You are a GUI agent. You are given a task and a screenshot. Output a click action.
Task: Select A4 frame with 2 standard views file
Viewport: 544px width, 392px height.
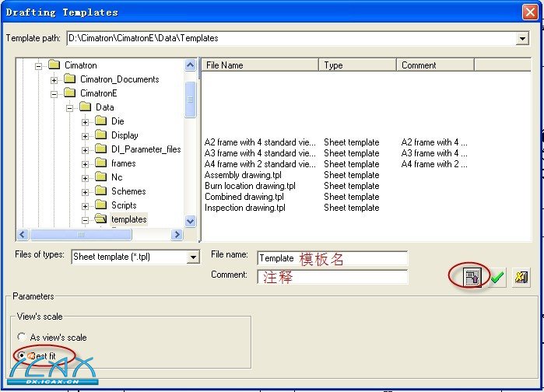(x=260, y=164)
